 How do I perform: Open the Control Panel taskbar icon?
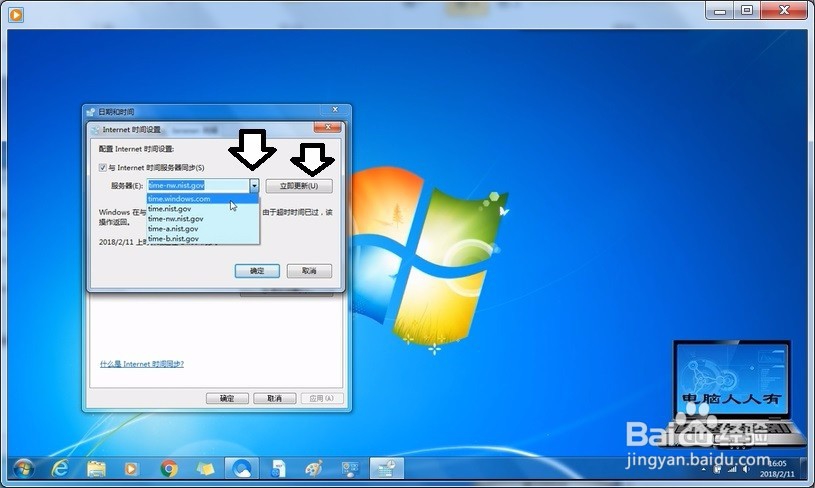(x=350, y=469)
